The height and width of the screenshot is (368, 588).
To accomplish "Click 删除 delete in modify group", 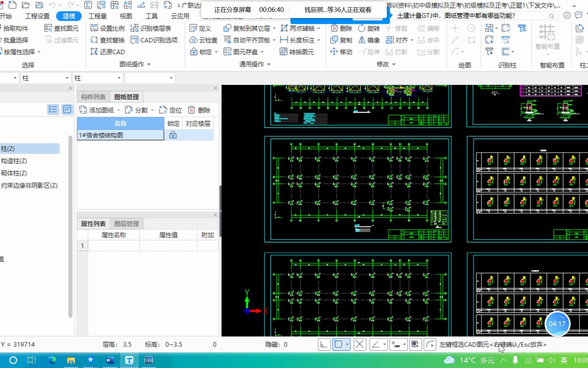I will (342, 28).
